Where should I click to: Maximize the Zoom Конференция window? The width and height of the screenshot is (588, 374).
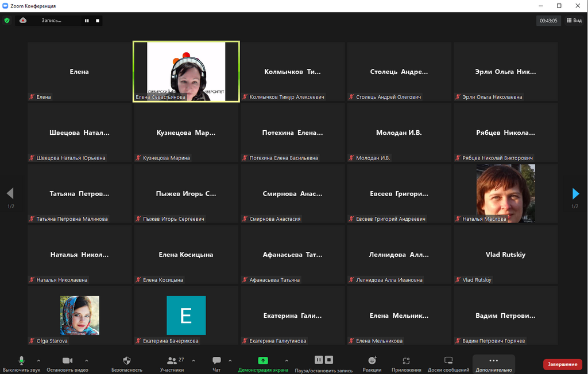pos(559,6)
